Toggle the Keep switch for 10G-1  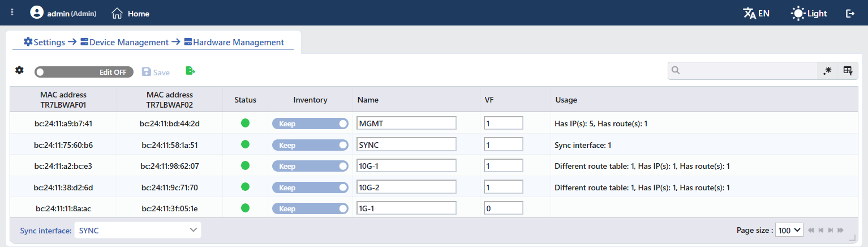310,166
